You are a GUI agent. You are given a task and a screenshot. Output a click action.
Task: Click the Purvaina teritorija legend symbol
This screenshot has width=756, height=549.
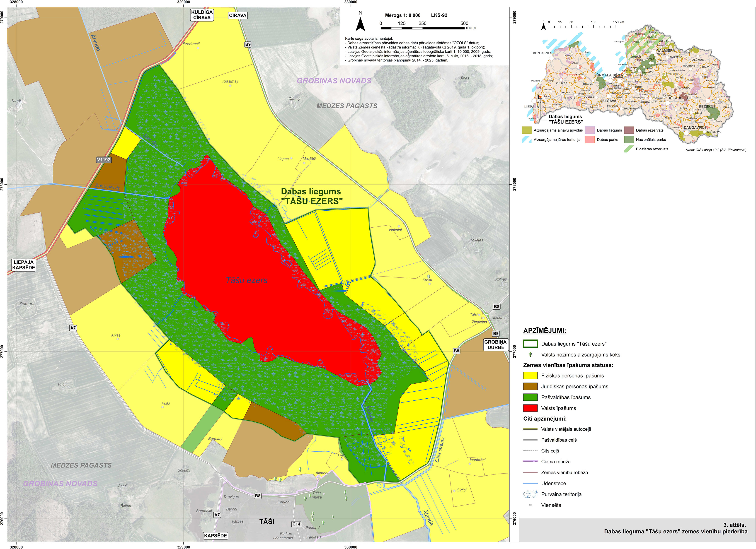[530, 494]
